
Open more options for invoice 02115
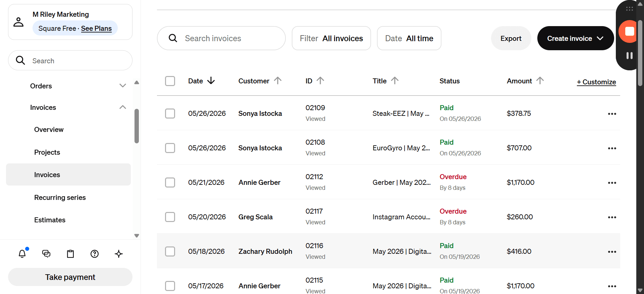(612, 286)
